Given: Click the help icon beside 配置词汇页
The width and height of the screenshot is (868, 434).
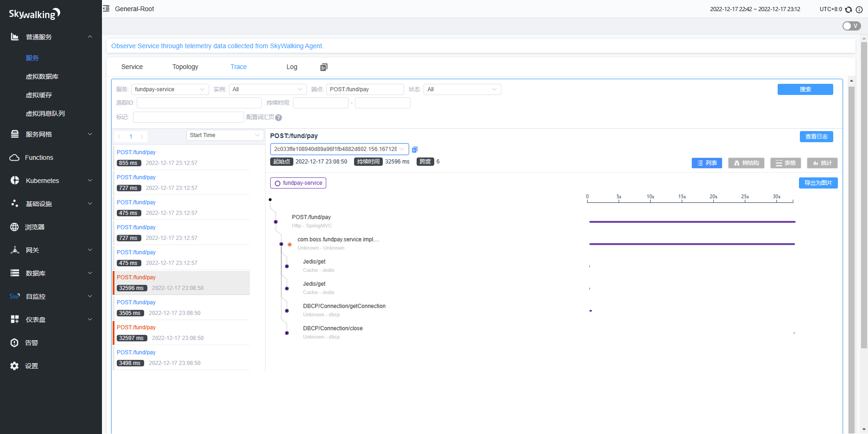Looking at the screenshot, I should [279, 118].
